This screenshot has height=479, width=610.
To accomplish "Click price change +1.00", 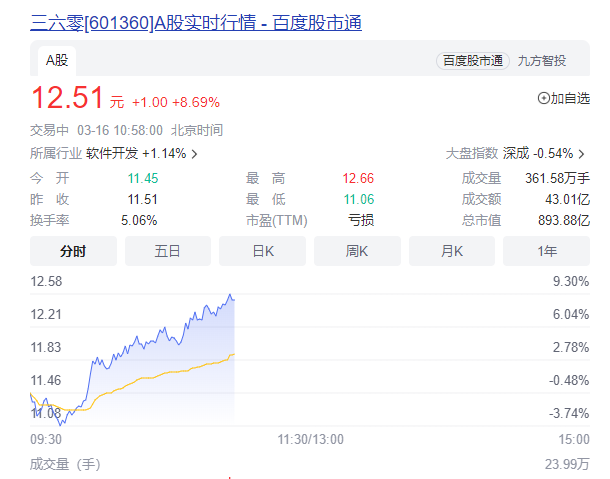I will tap(150, 102).
